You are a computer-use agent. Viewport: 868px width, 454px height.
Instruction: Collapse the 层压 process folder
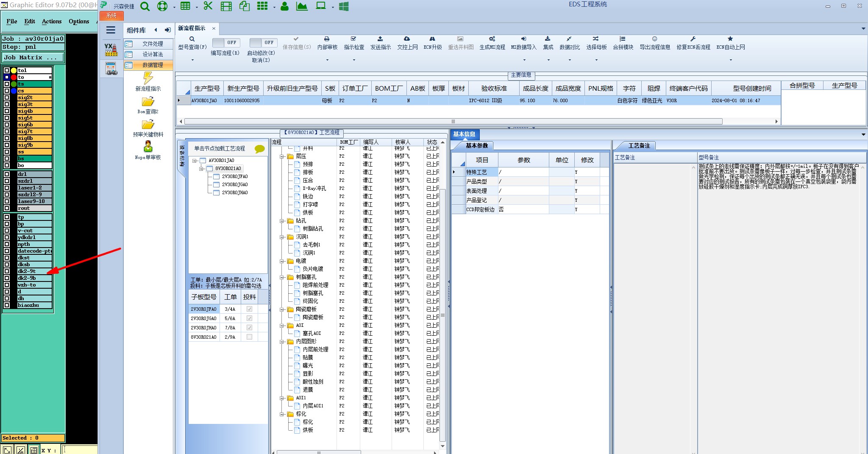point(282,156)
